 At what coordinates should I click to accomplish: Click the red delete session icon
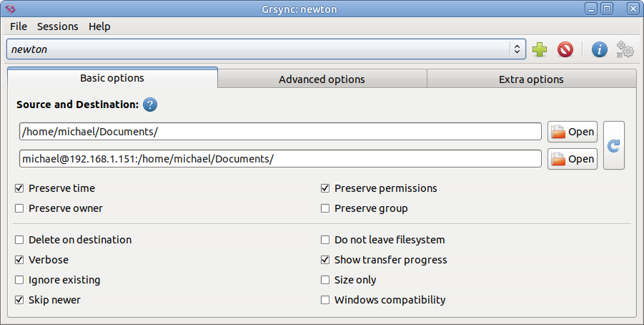click(x=565, y=49)
